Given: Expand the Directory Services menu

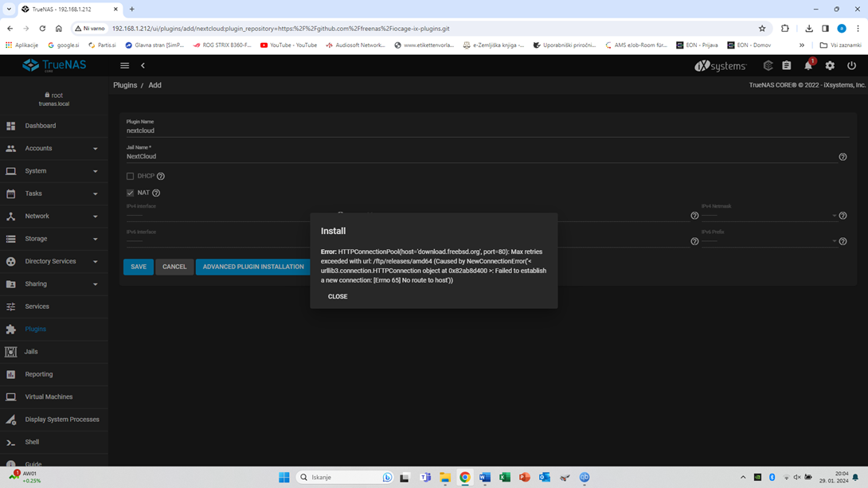Looking at the screenshot, I should pos(53,261).
